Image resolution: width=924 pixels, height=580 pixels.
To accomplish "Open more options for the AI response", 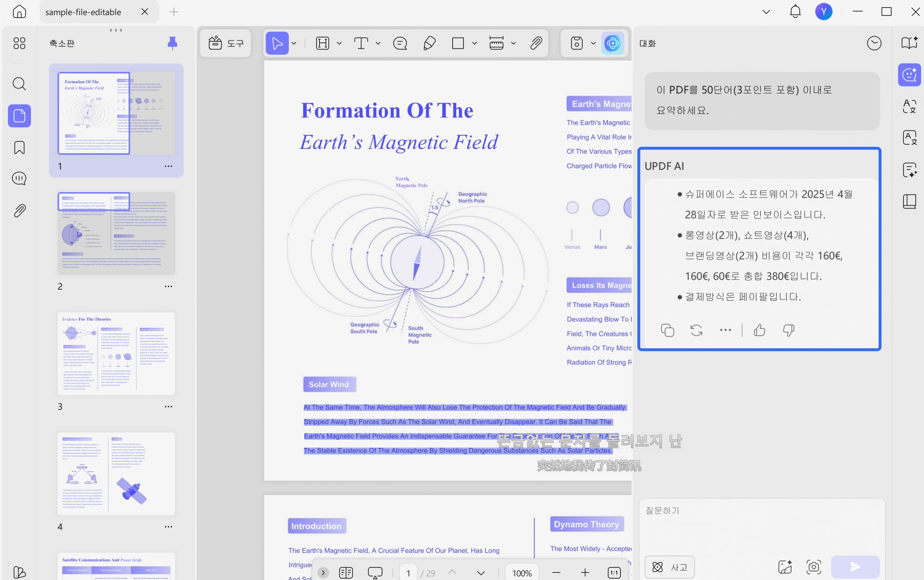I will 725,330.
